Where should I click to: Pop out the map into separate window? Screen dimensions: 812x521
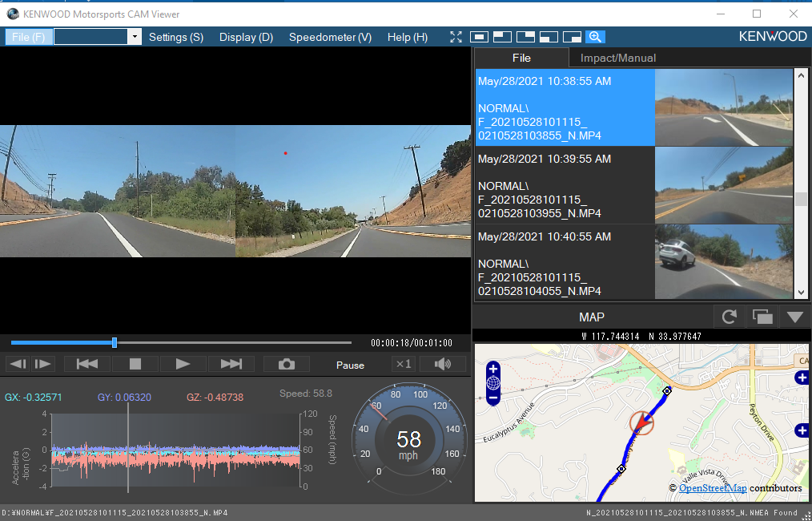tap(762, 317)
